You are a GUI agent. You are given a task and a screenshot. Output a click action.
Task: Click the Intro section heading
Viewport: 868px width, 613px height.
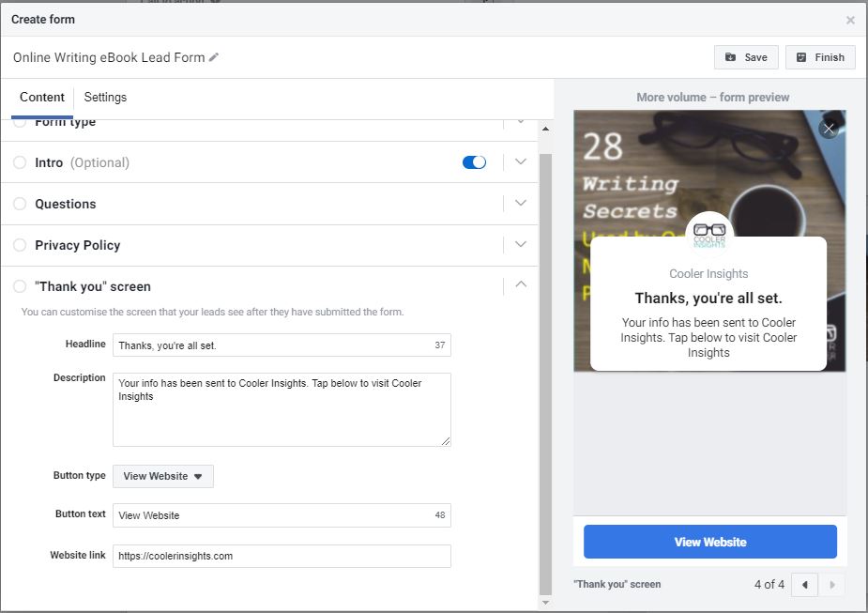[49, 162]
